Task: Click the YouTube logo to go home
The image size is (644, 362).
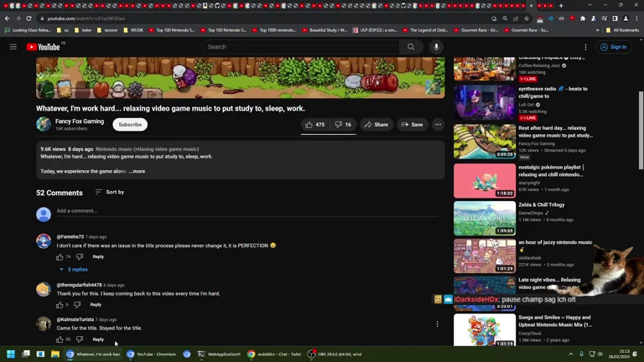Action: [44, 47]
